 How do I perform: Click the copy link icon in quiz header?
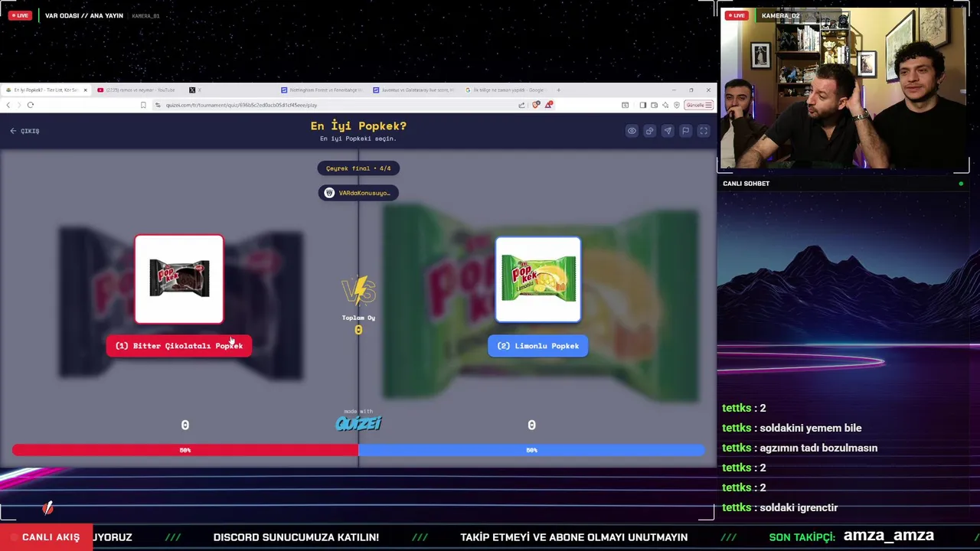tap(649, 131)
